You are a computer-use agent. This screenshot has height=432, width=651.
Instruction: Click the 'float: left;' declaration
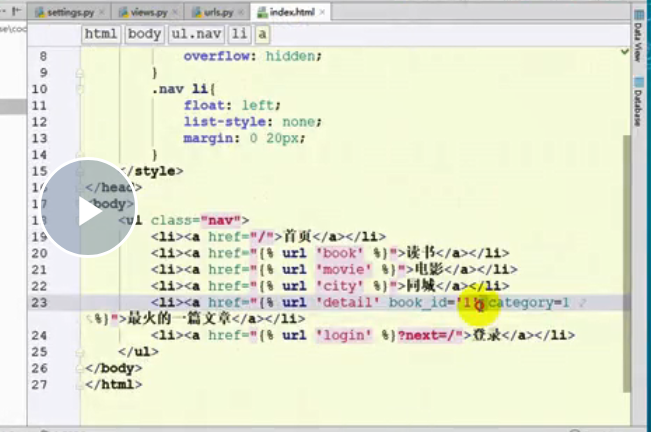(232, 106)
